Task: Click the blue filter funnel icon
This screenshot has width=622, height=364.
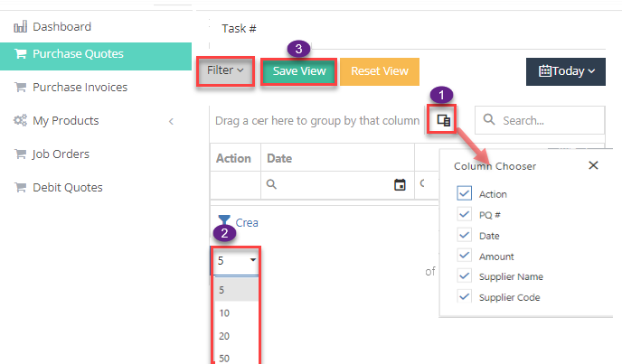Action: coord(224,220)
